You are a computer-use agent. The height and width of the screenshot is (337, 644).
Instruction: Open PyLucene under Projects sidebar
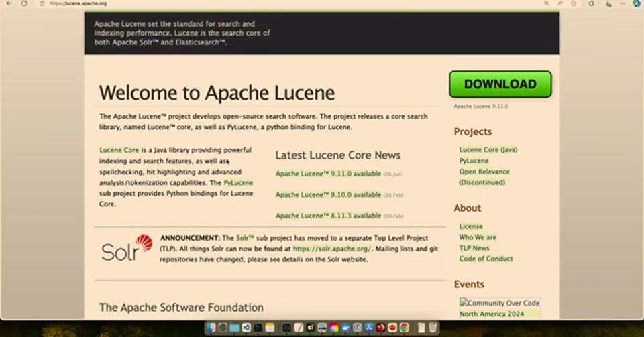474,161
